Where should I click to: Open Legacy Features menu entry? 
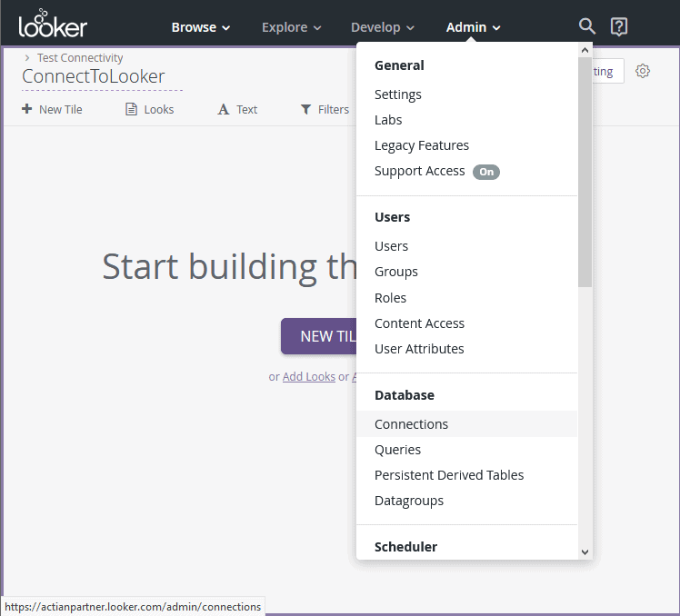(466, 145)
